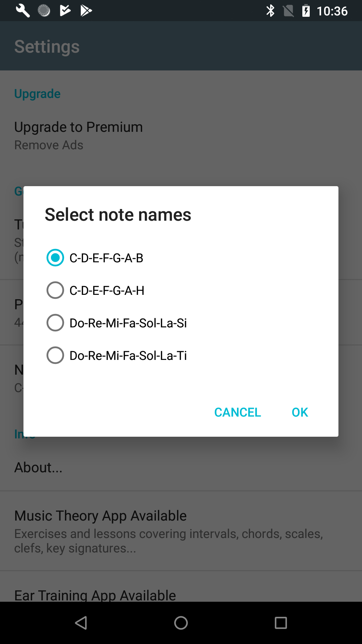Open Upgrade to Premium setting
Image resolution: width=362 pixels, height=644 pixels.
coord(181,136)
